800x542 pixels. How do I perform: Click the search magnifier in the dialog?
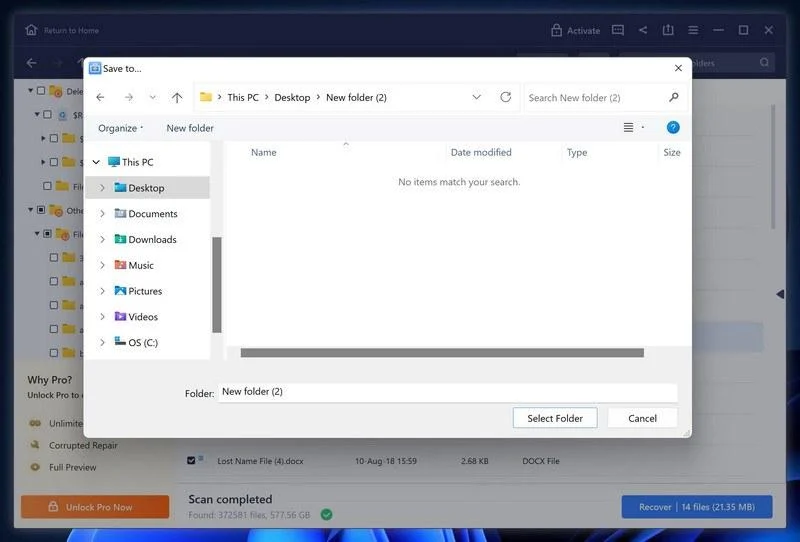tap(673, 97)
